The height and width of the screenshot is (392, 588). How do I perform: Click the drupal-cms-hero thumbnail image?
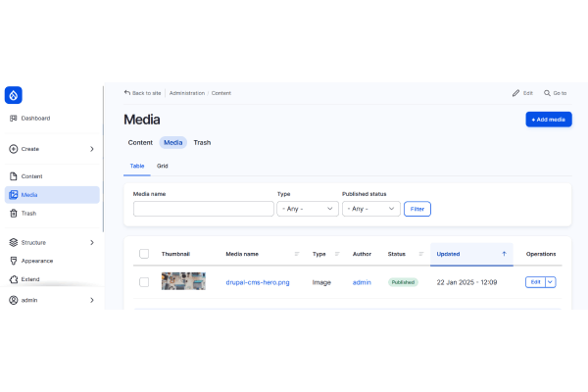[183, 281]
